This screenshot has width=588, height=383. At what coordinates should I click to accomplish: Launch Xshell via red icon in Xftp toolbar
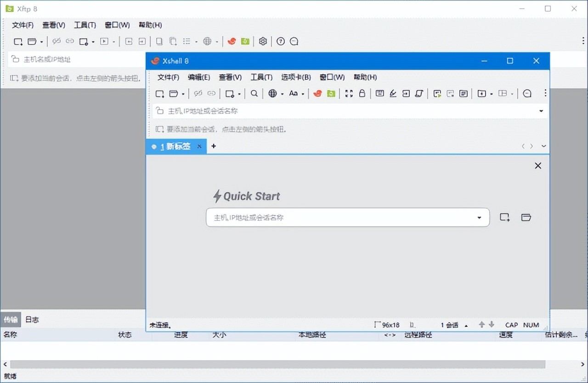(x=232, y=41)
